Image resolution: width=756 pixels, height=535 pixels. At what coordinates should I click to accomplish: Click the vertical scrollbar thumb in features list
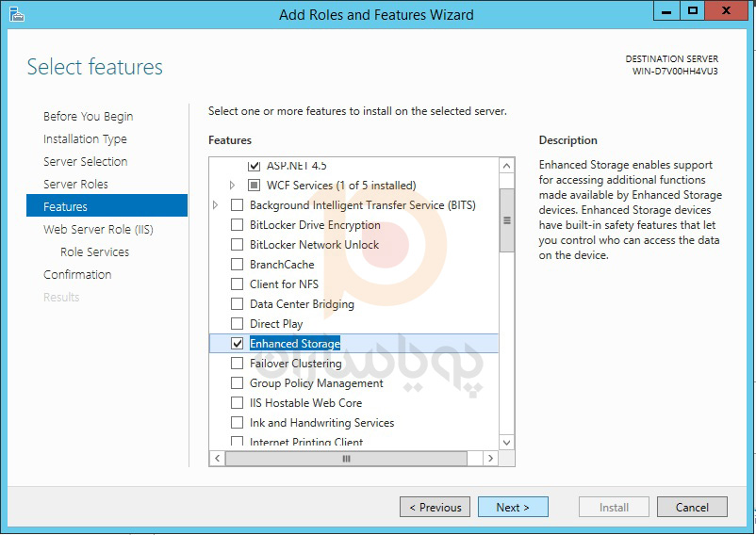[507, 220]
